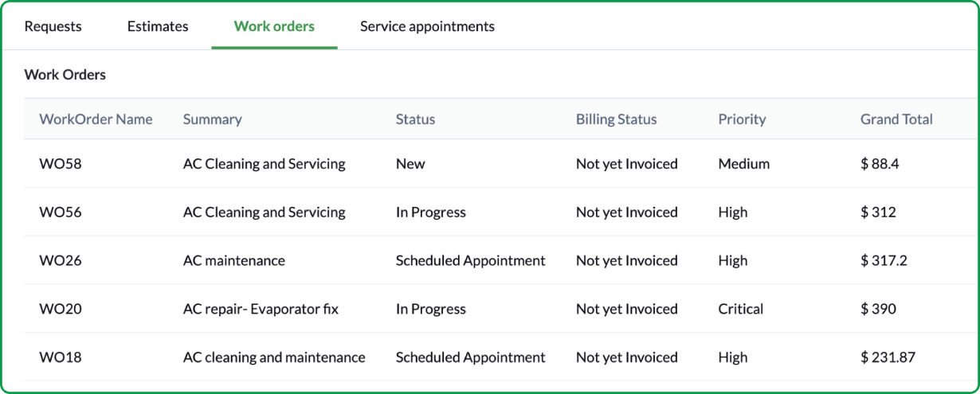Click AC cleaning and maintenance summary

pos(274,357)
